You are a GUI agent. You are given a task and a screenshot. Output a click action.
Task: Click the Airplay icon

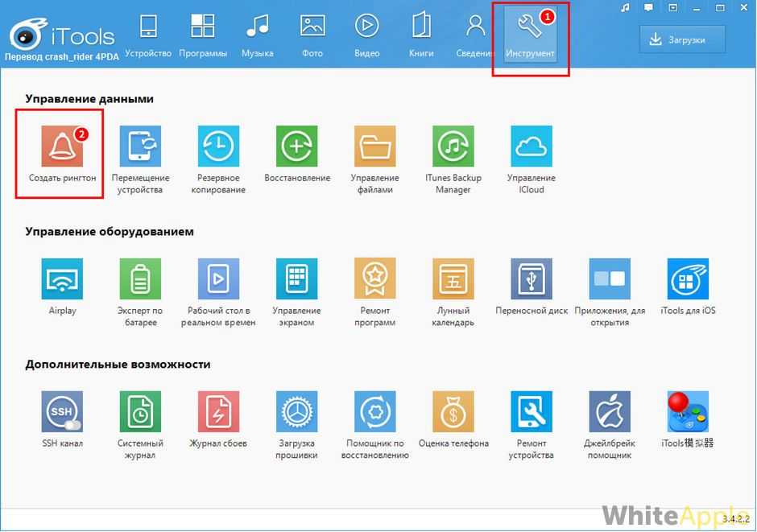pyautogui.click(x=62, y=279)
